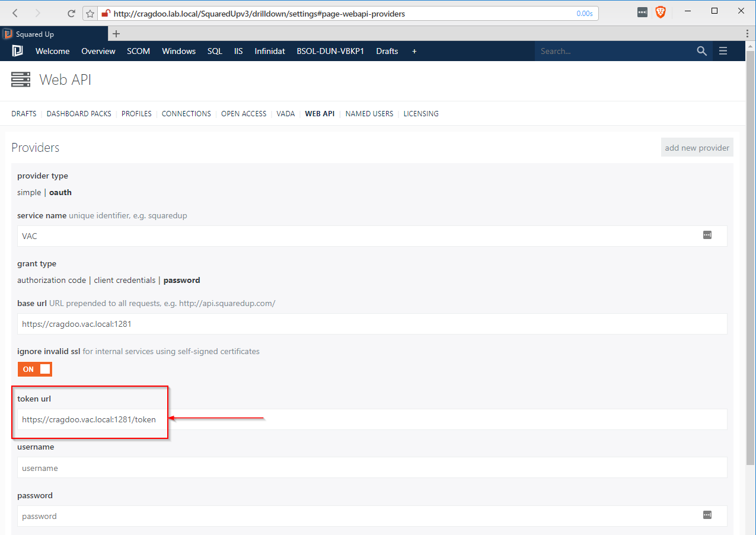Image resolution: width=756 pixels, height=535 pixels.
Task: Switch to the WEB API tab
Action: [x=320, y=113]
